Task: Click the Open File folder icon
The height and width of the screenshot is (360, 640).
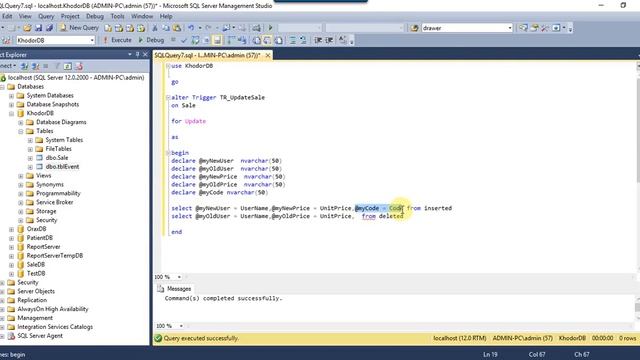Action: tap(27, 28)
